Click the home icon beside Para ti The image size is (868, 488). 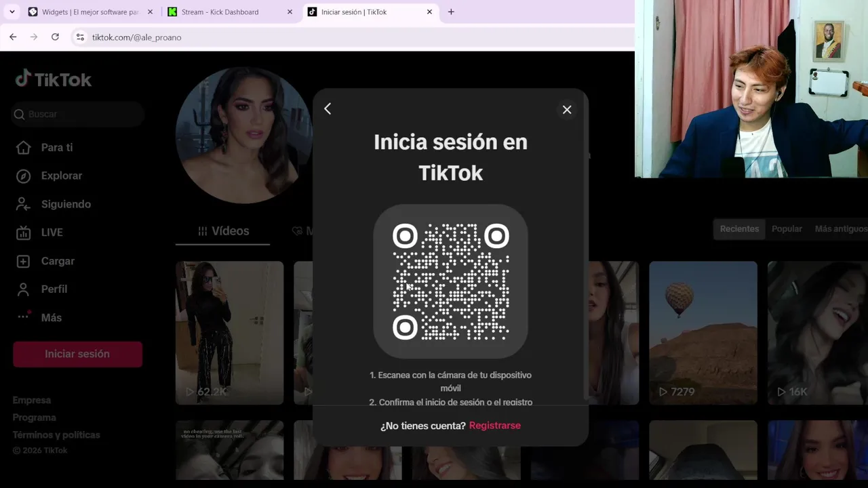coord(23,148)
